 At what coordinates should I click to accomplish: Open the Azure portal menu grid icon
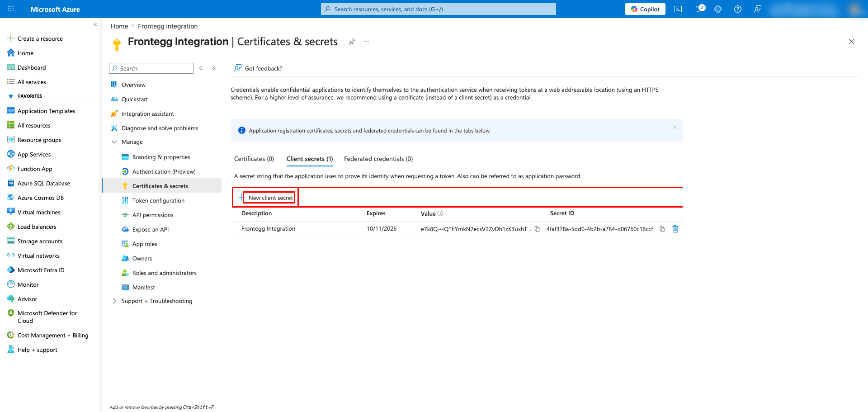pyautogui.click(x=11, y=9)
